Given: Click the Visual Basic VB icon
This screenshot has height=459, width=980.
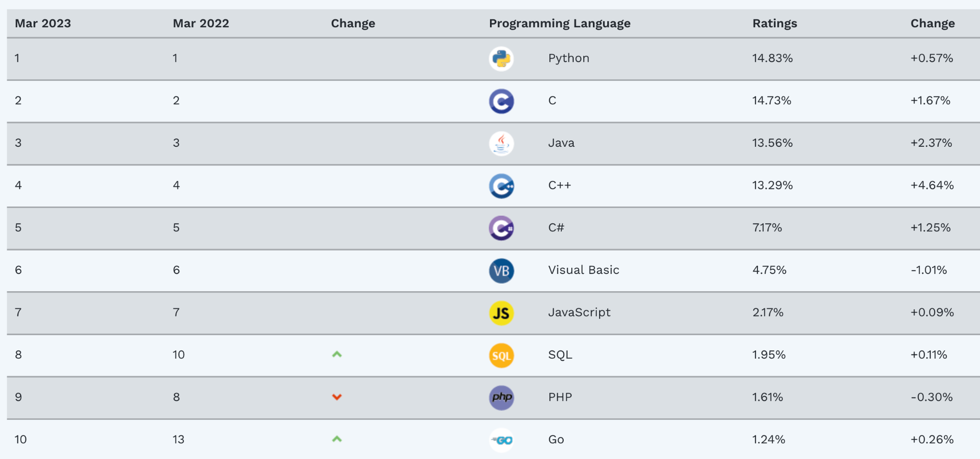Looking at the screenshot, I should [501, 271].
